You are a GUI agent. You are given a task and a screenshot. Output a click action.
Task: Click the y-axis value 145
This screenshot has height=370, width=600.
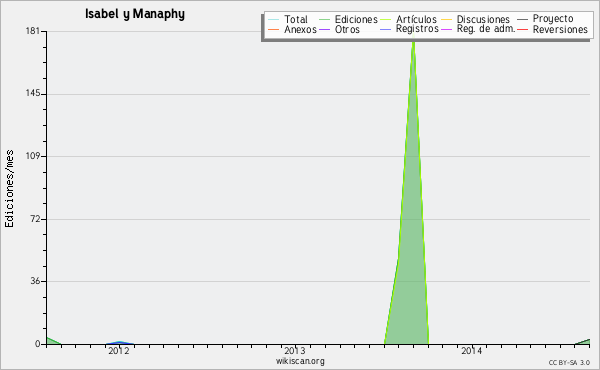(33, 94)
